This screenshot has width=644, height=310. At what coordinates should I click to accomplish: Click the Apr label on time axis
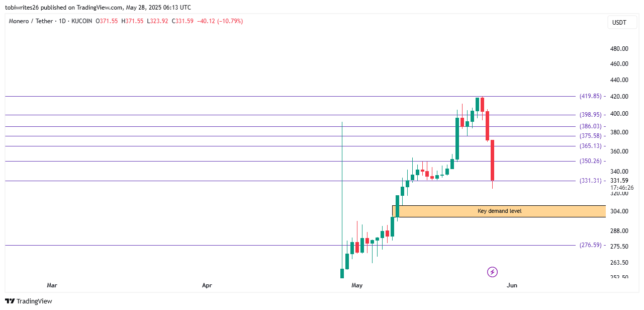(207, 285)
